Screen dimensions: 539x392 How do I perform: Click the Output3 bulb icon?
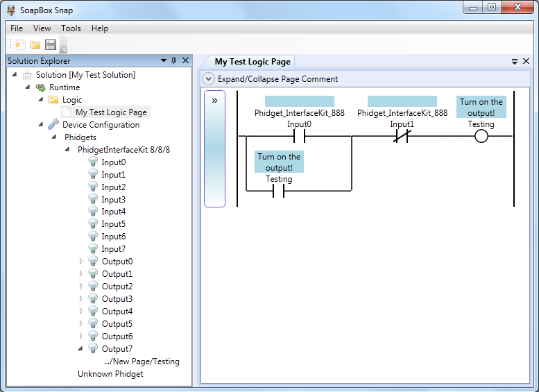click(93, 298)
